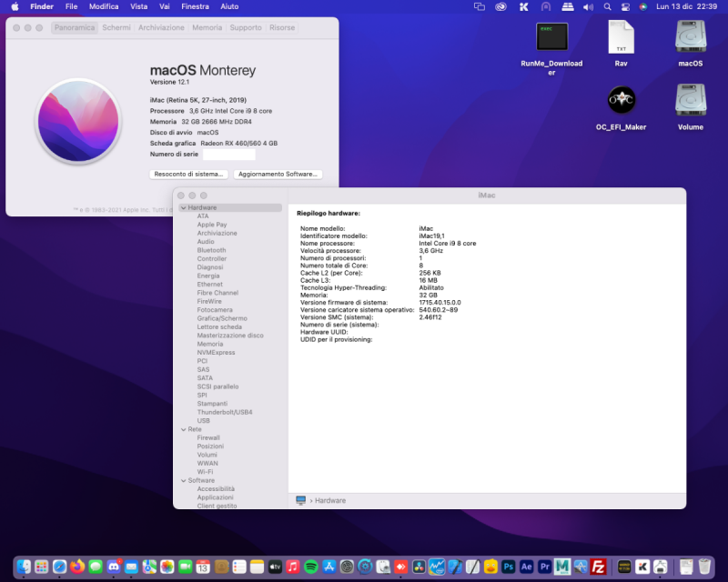Screen dimensions: 728x582
Task: Open the Vista menu
Action: [139, 6]
